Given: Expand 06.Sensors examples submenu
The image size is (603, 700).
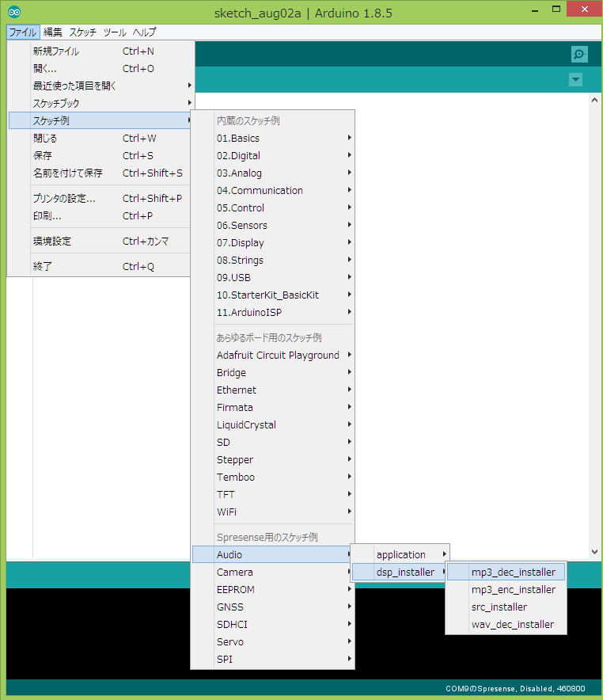Looking at the screenshot, I should (x=273, y=226).
